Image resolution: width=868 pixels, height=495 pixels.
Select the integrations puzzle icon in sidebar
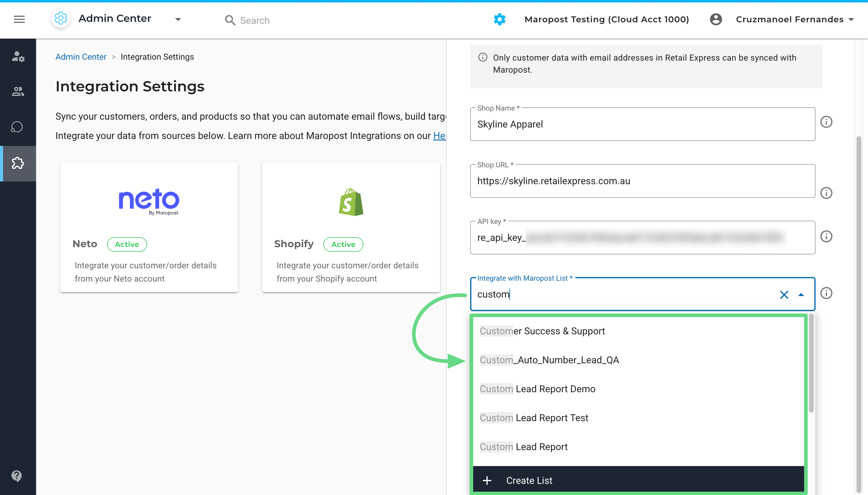click(x=18, y=163)
